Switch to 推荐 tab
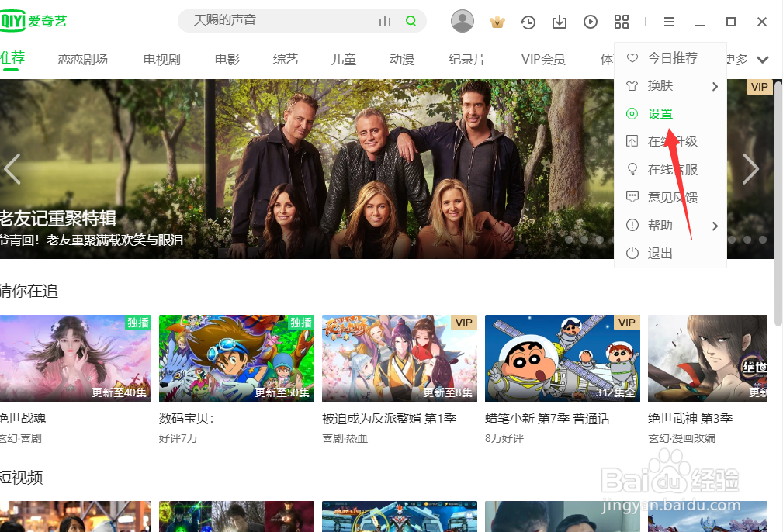 coord(12,58)
